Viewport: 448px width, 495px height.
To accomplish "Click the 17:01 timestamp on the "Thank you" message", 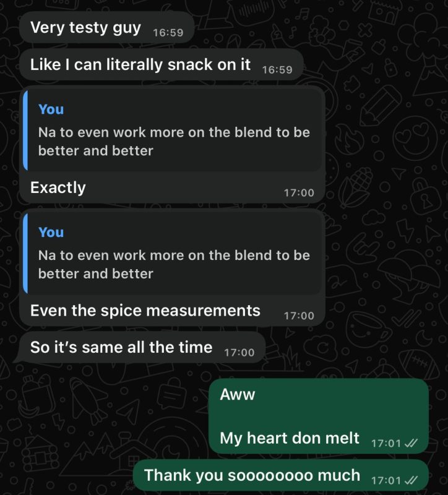I will click(386, 480).
